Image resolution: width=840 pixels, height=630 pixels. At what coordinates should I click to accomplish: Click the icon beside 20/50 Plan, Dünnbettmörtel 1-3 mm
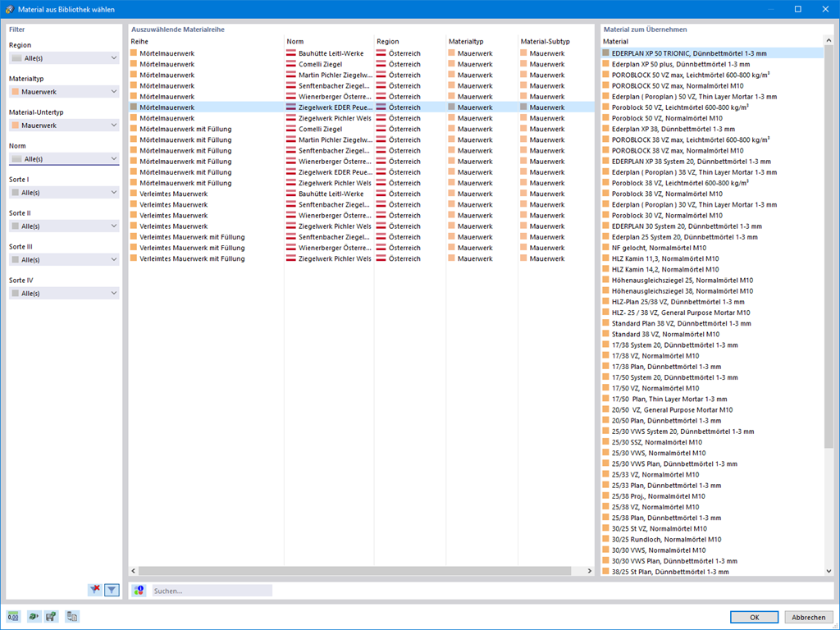(606, 421)
